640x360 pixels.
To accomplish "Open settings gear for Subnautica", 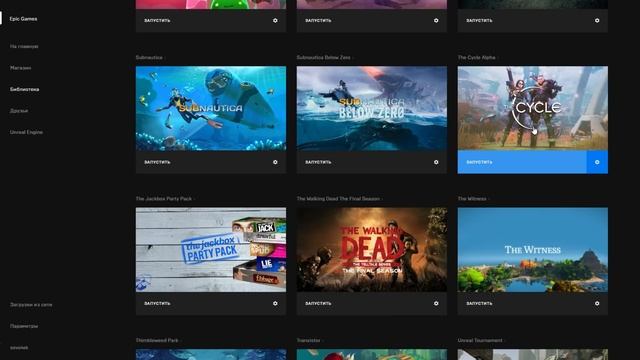I will pos(275,162).
